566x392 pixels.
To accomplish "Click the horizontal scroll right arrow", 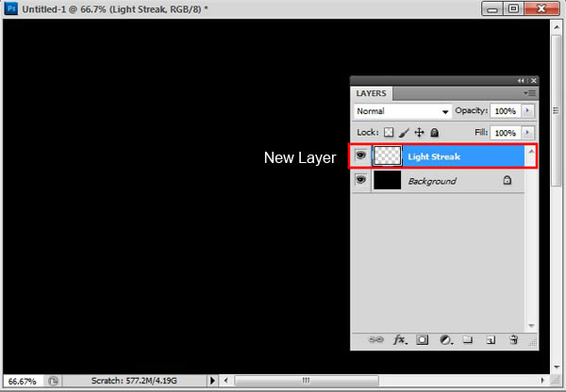I will [x=542, y=381].
